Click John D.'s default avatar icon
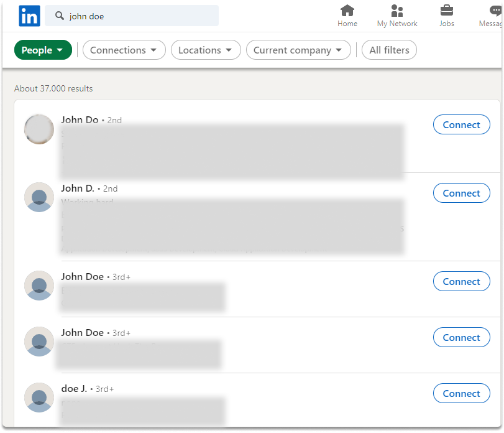The height and width of the screenshot is (433, 504). click(39, 197)
